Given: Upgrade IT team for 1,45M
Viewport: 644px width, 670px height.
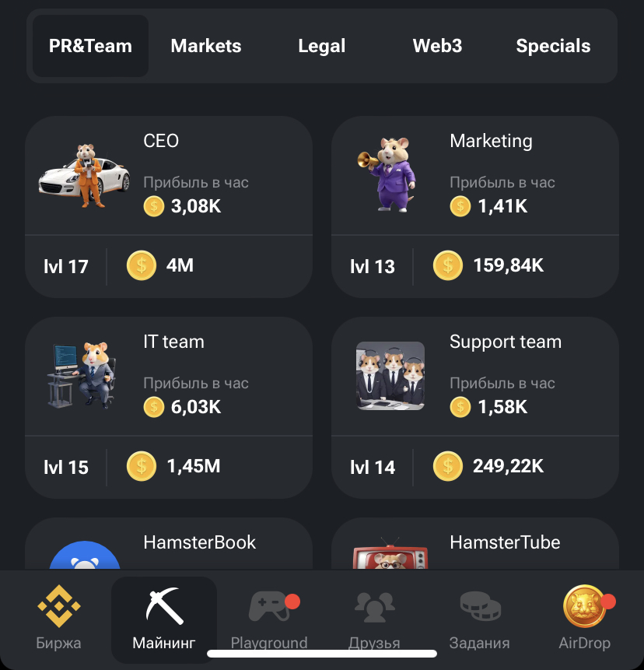Looking at the screenshot, I should (169, 467).
